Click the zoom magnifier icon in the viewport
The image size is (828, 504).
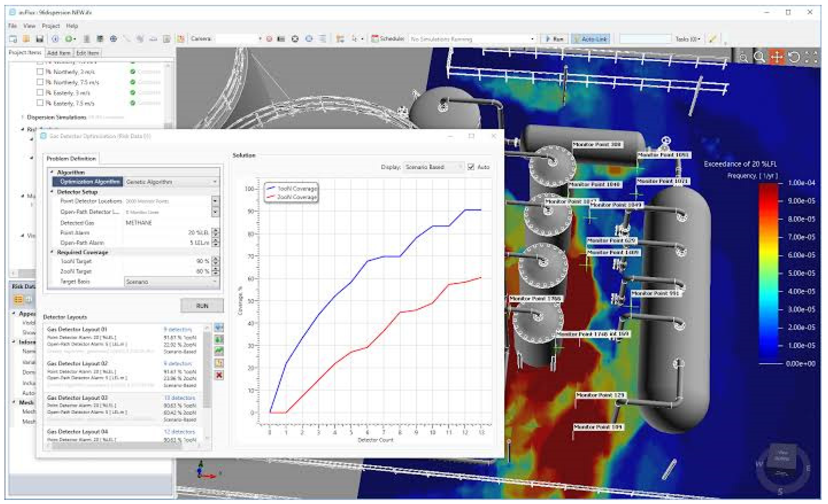pos(760,57)
